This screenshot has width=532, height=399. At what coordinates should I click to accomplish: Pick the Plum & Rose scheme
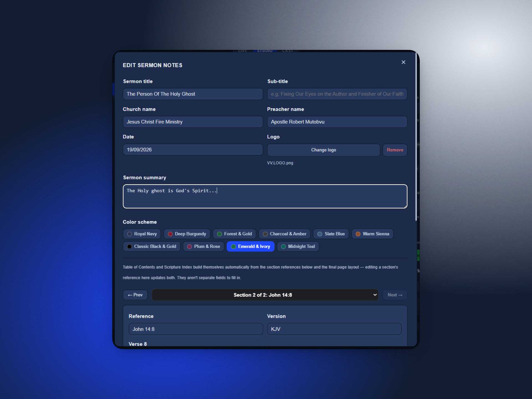click(x=204, y=246)
